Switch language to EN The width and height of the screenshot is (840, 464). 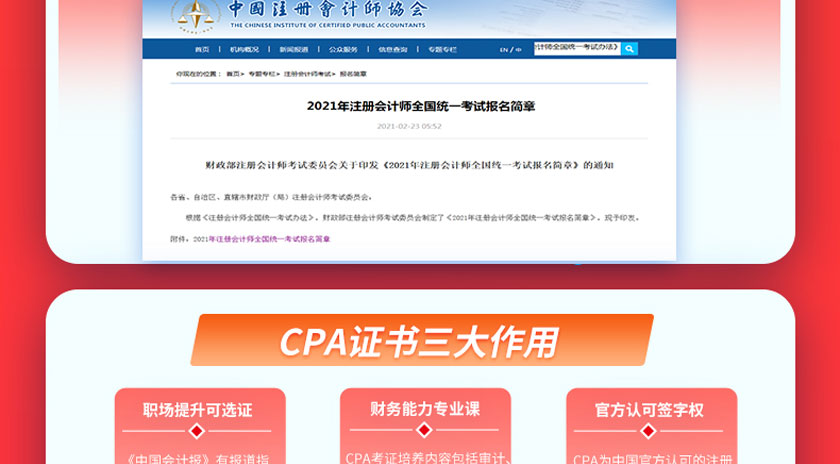[x=504, y=50]
